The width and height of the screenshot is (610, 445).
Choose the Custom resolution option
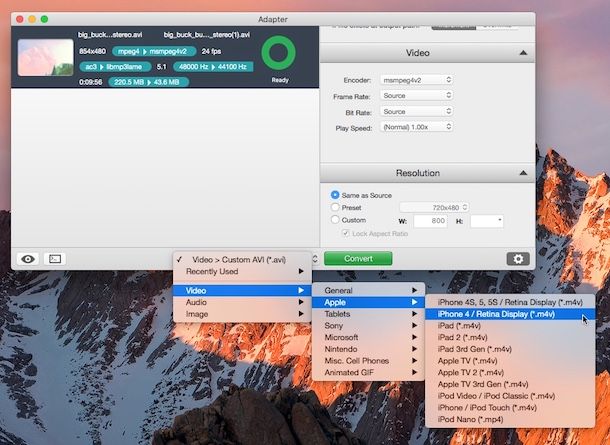[335, 220]
